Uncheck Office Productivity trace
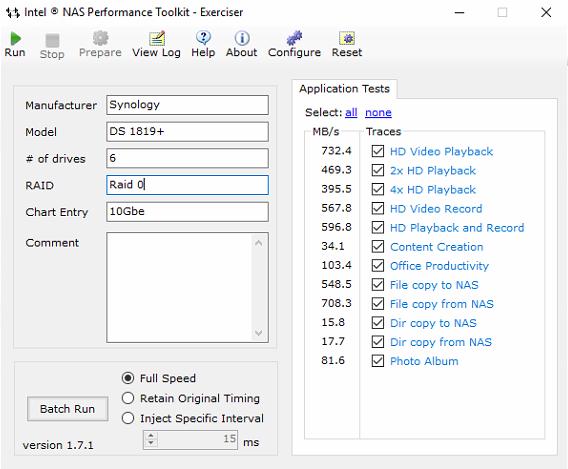This screenshot has width=568, height=469. tap(378, 265)
